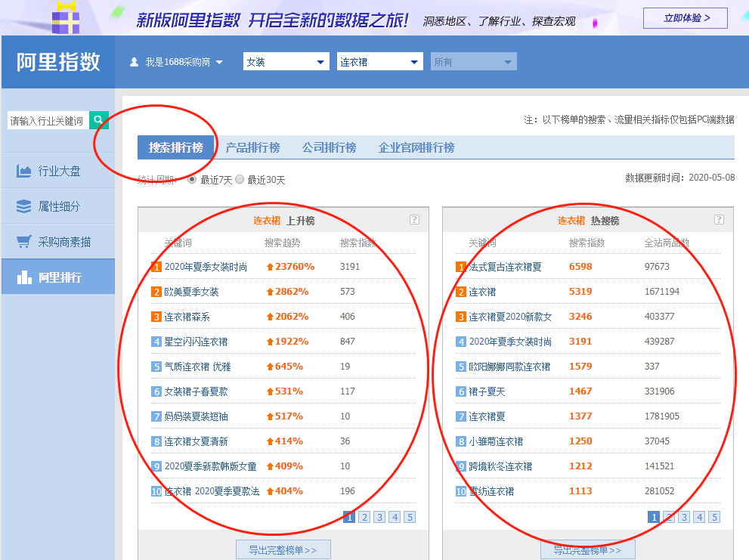
Task: Click the green search magnifier button
Action: pyautogui.click(x=99, y=120)
